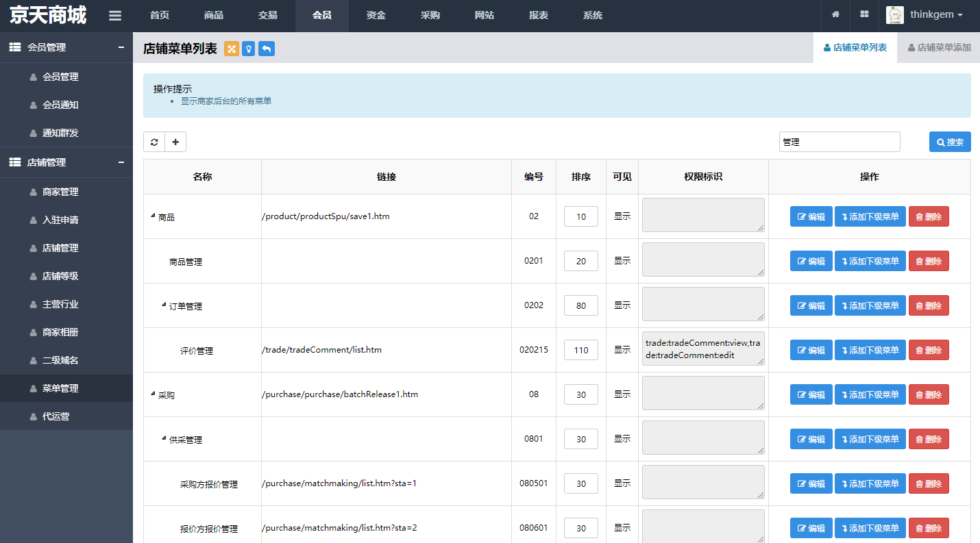Open the 报表 top menu
The image size is (980, 543).
click(x=539, y=15)
